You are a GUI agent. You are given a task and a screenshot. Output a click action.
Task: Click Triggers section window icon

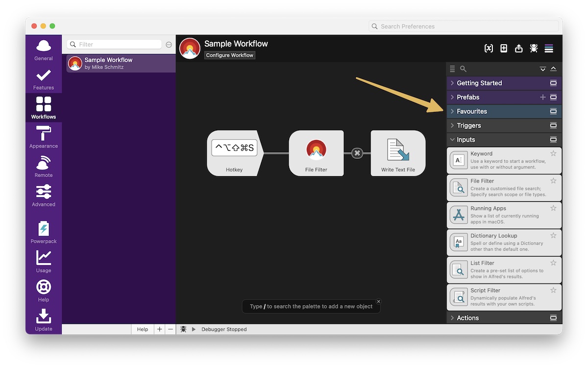point(553,126)
